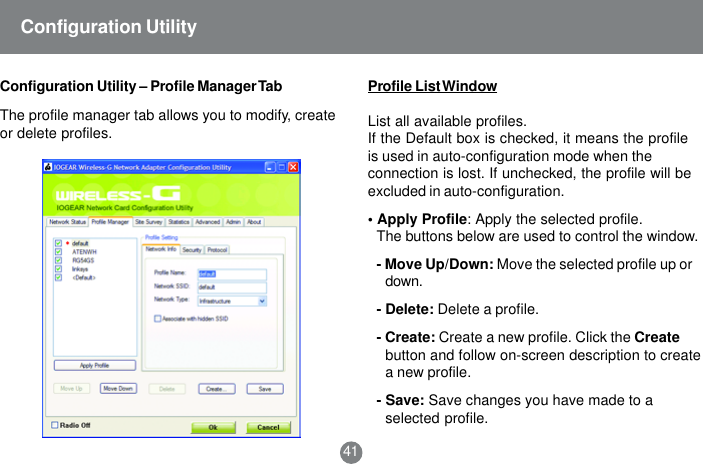
Task: Open the Network Type dropdown
Action: 262,301
